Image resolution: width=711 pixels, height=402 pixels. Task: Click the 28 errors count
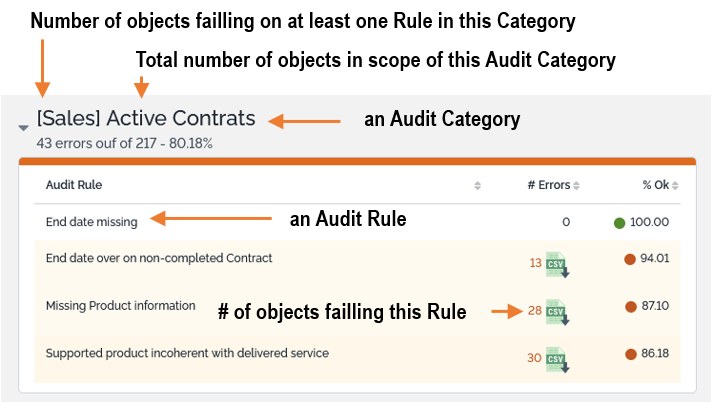[x=535, y=310]
